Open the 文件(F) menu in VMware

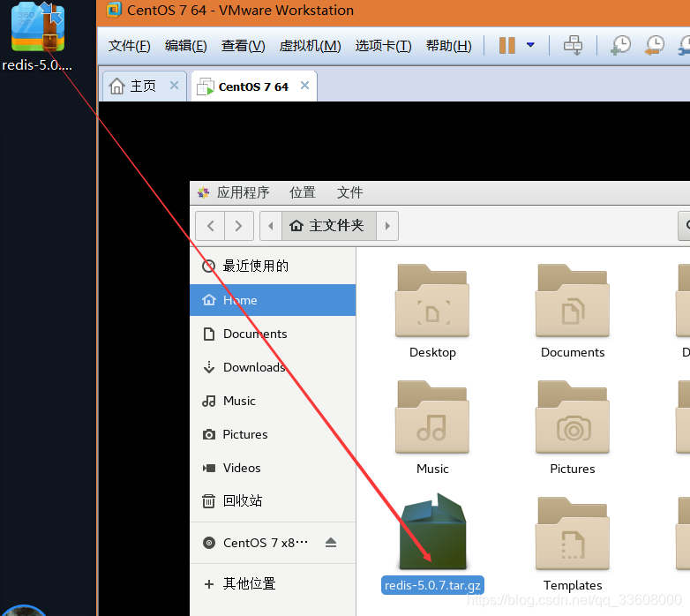point(130,46)
